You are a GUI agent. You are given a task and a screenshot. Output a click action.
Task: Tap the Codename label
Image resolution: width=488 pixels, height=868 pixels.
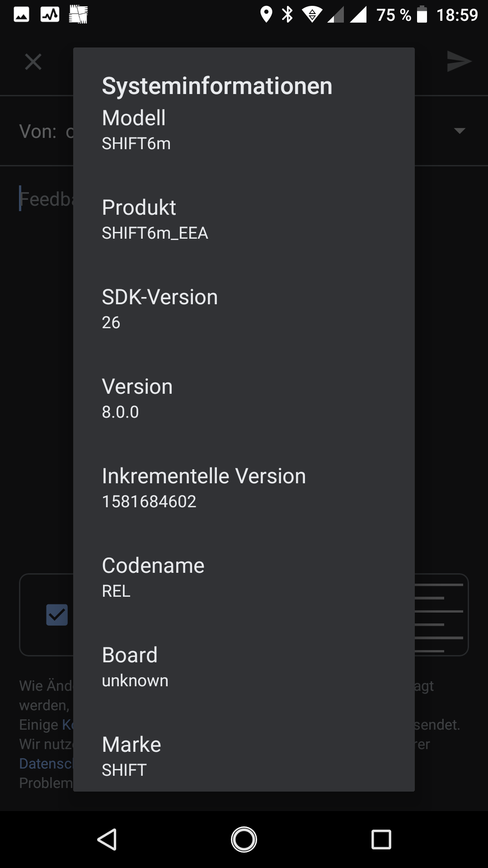pyautogui.click(x=153, y=566)
